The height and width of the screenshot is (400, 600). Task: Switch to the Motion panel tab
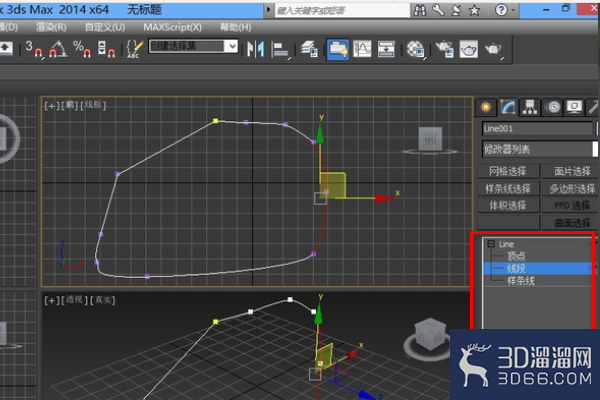552,107
